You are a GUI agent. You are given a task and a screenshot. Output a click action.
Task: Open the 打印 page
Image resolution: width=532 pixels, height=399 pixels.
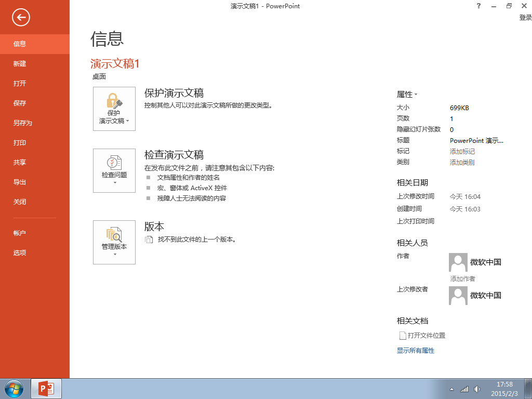point(35,142)
